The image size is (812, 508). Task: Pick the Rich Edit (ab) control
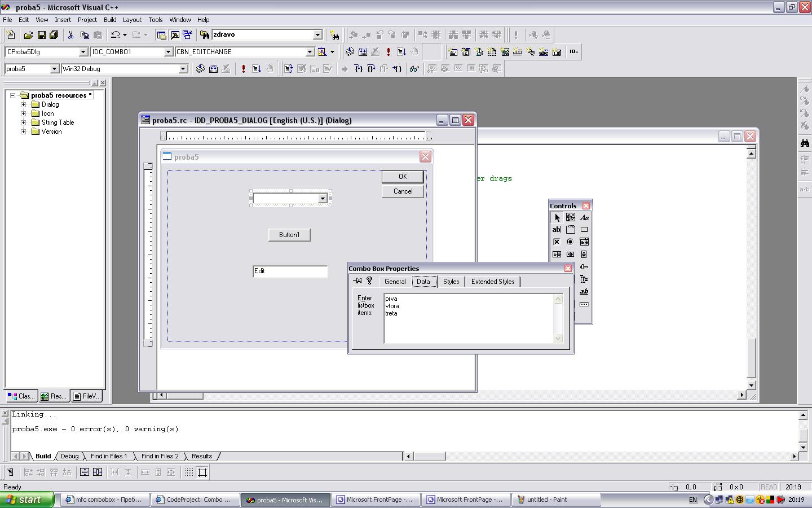coord(584,292)
